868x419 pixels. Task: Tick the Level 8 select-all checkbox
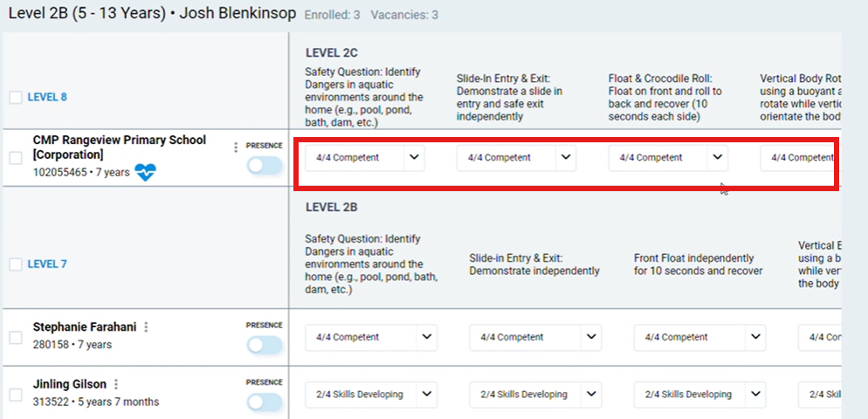click(16, 97)
